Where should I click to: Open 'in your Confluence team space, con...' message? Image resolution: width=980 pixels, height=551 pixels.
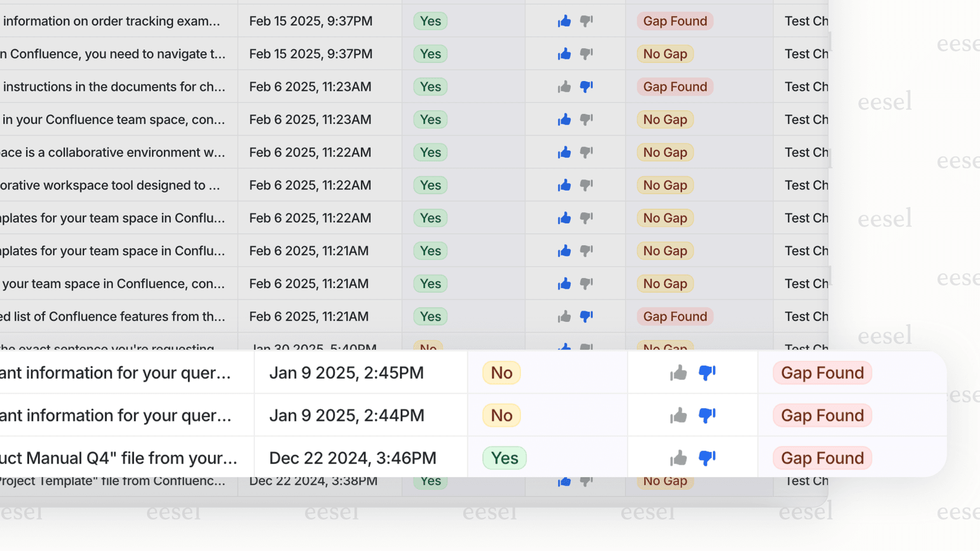point(113,120)
